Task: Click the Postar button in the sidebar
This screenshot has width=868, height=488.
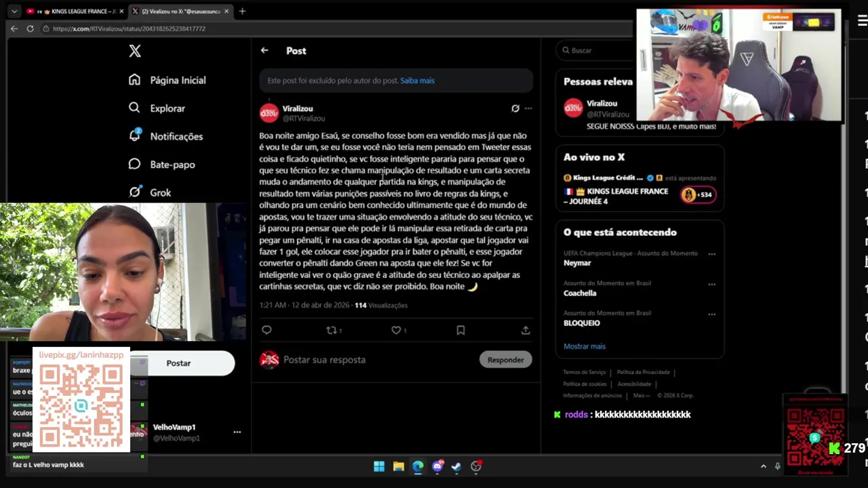Action: pos(179,363)
